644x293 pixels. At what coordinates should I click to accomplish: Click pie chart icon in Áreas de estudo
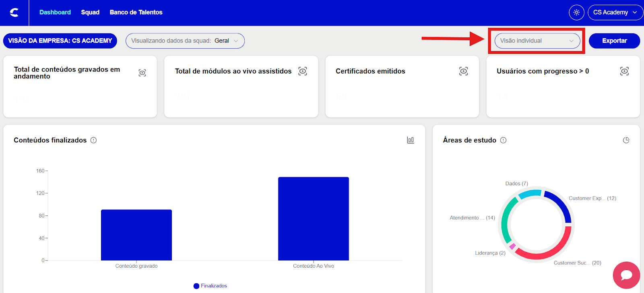626,140
